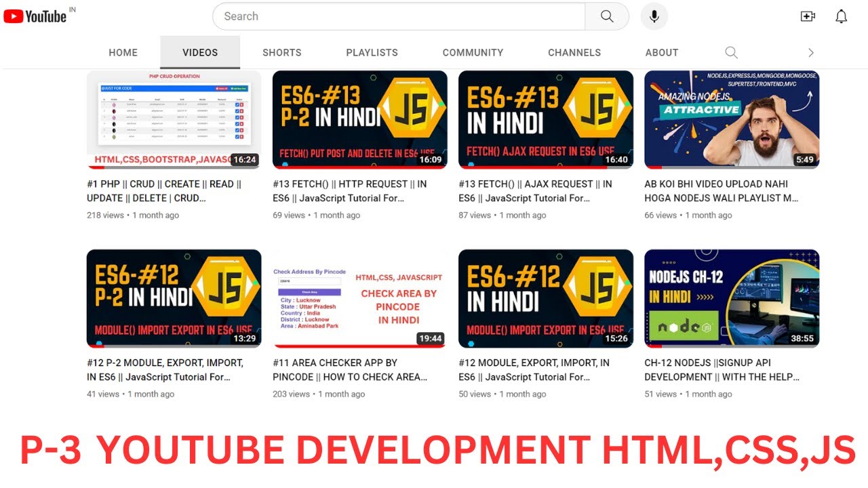Expand more channel tabs with right chevron
The width and height of the screenshot is (868, 488).
click(x=810, y=52)
